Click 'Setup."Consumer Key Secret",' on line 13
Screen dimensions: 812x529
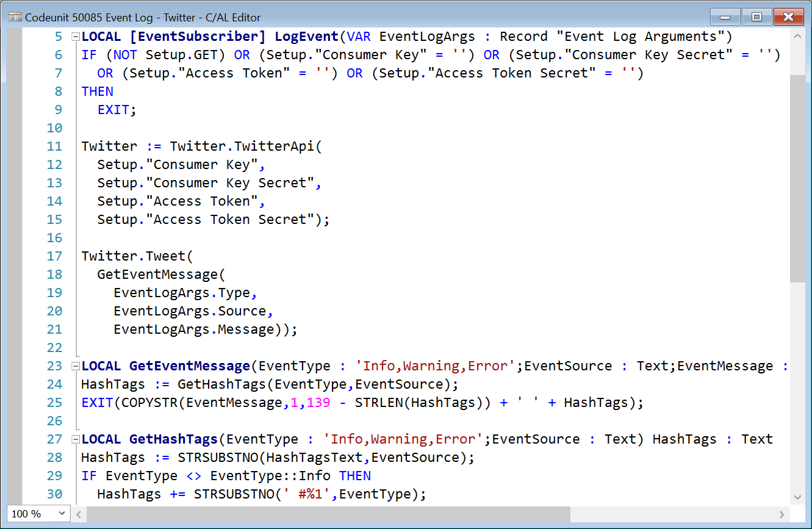(210, 183)
